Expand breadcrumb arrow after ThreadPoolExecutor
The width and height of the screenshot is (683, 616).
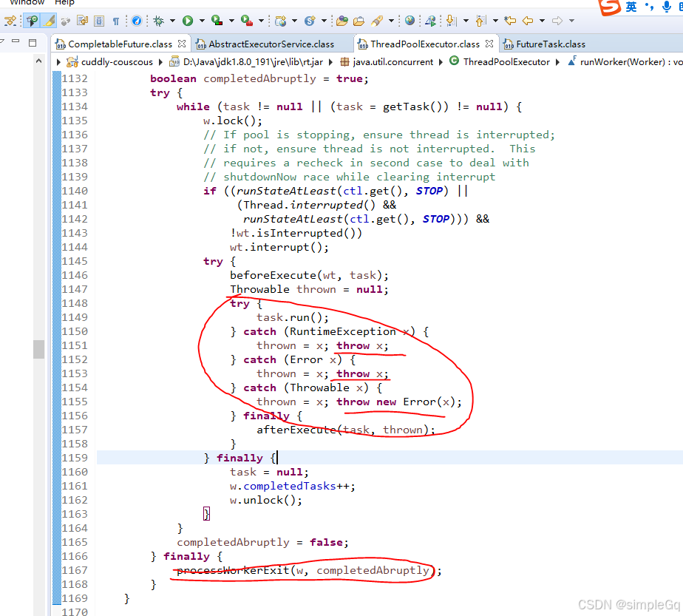click(x=557, y=62)
